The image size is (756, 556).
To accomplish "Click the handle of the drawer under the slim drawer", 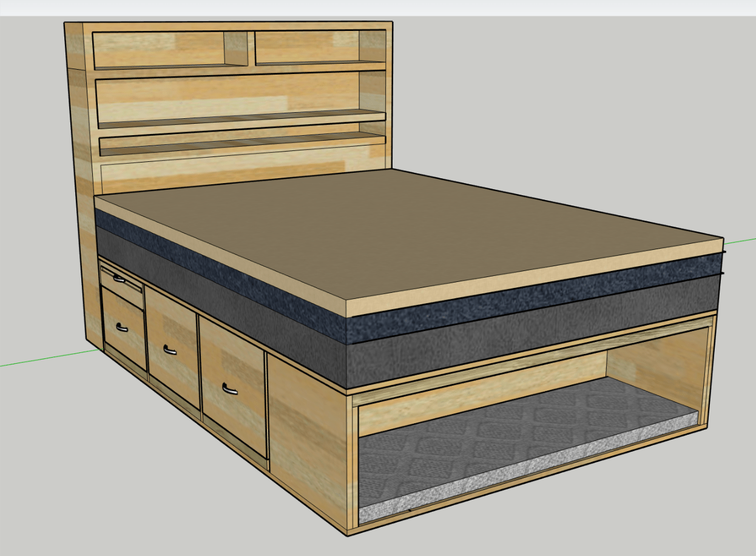I will pos(122,328).
